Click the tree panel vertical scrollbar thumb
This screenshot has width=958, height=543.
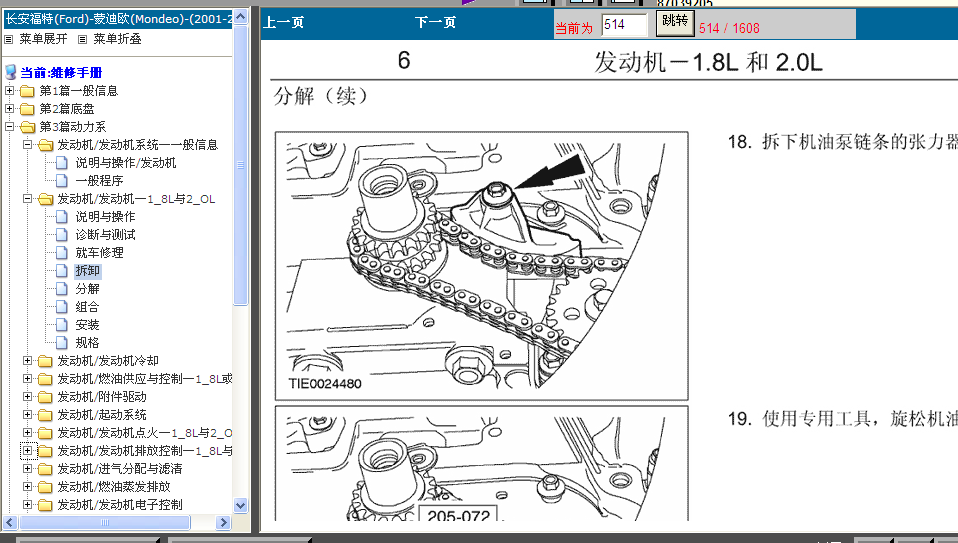[x=241, y=165]
